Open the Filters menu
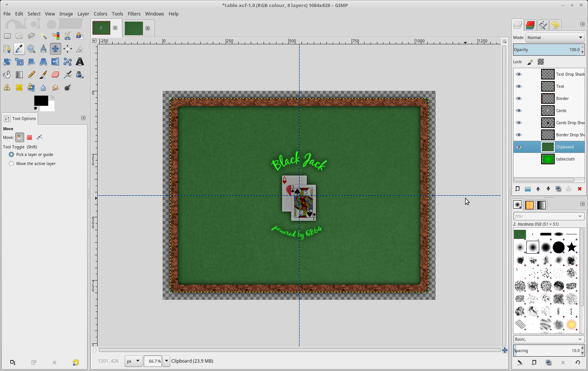Viewport: 588px width, 371px height. point(134,14)
